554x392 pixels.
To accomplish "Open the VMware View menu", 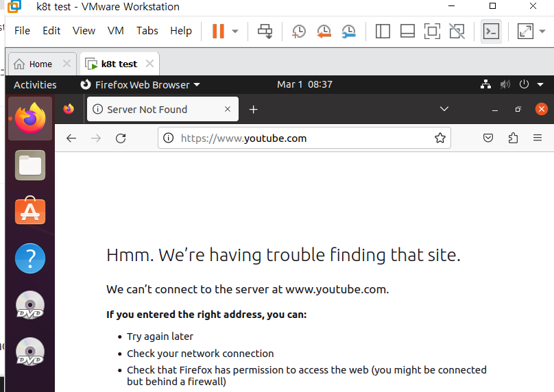I will point(84,31).
